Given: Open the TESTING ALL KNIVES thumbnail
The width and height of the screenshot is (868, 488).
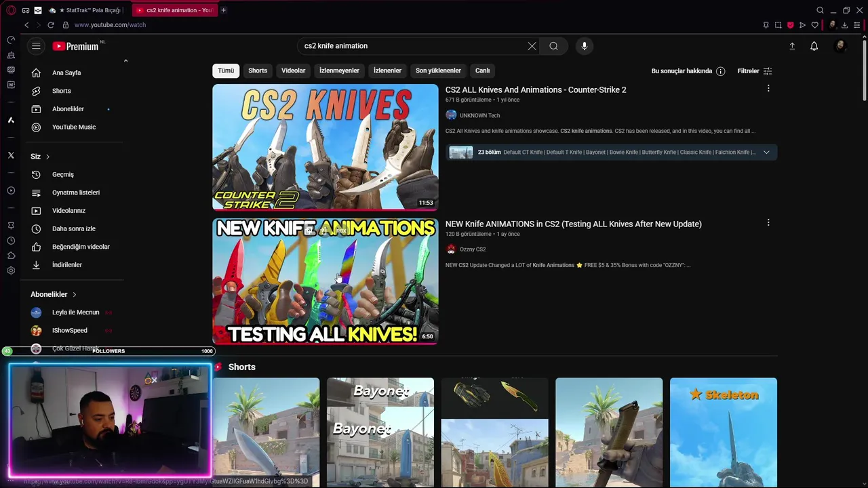Looking at the screenshot, I should [x=325, y=281].
